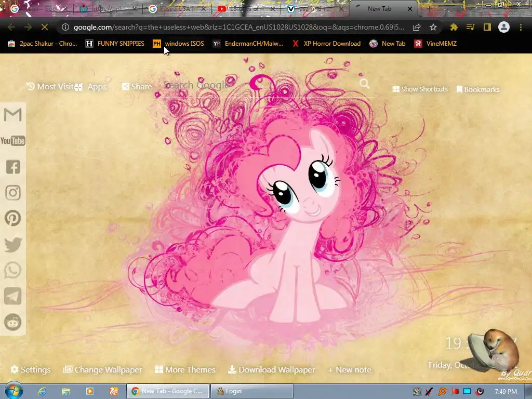Screen dimensions: 532x399
Task: Select the New Tab - Google Chrome taskbar button
Action: 168,391
